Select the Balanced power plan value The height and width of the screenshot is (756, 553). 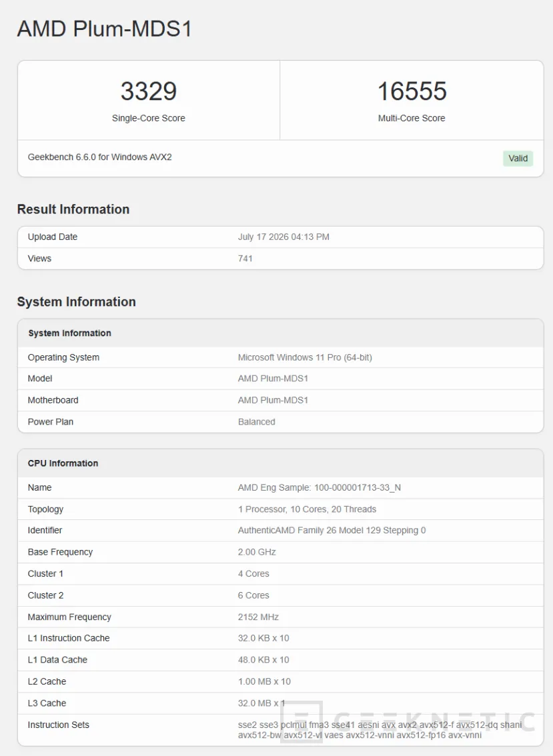pyautogui.click(x=257, y=422)
